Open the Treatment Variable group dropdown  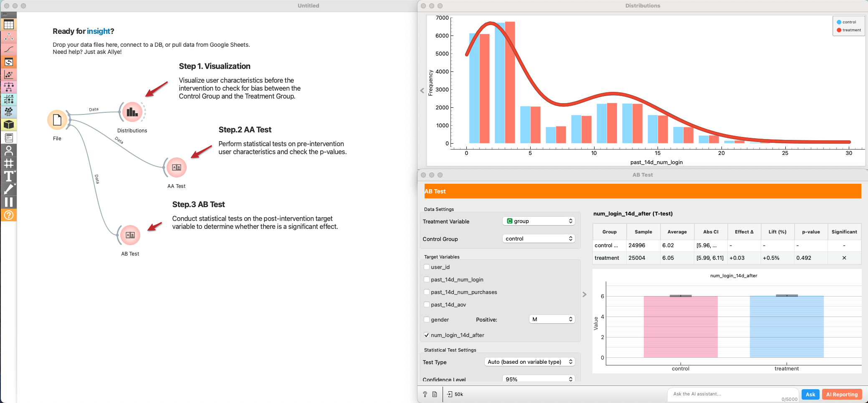[x=539, y=221]
